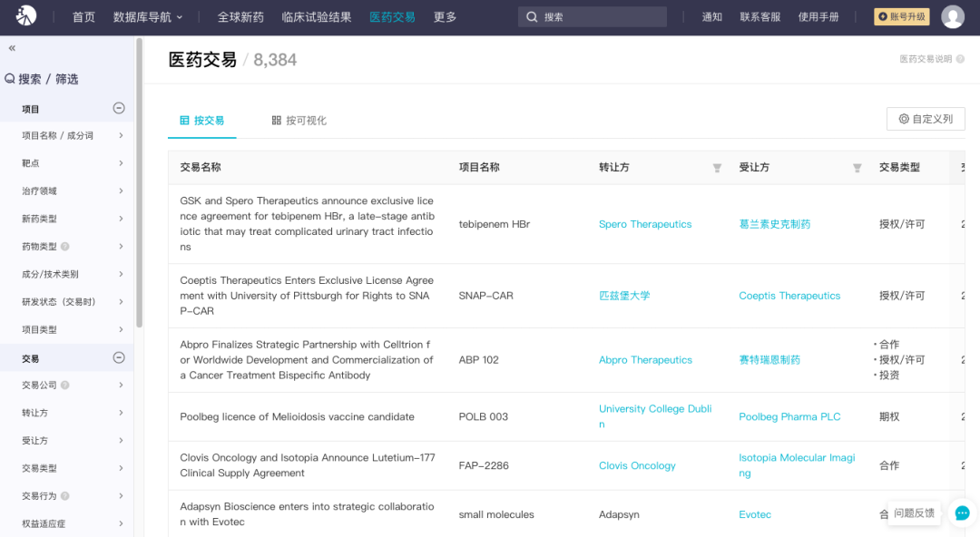Viewport: 980px width, 537px height.
Task: Open the 匹兹堡大学 transferor link
Action: [x=624, y=296]
